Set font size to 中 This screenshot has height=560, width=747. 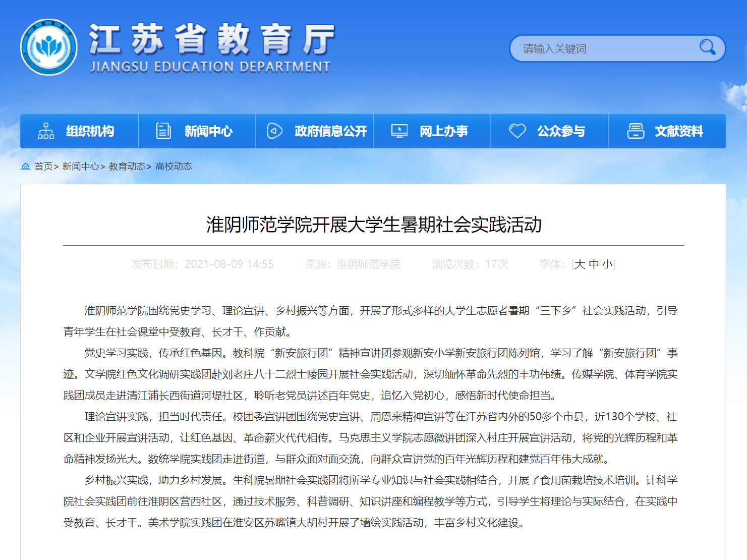[x=594, y=264]
